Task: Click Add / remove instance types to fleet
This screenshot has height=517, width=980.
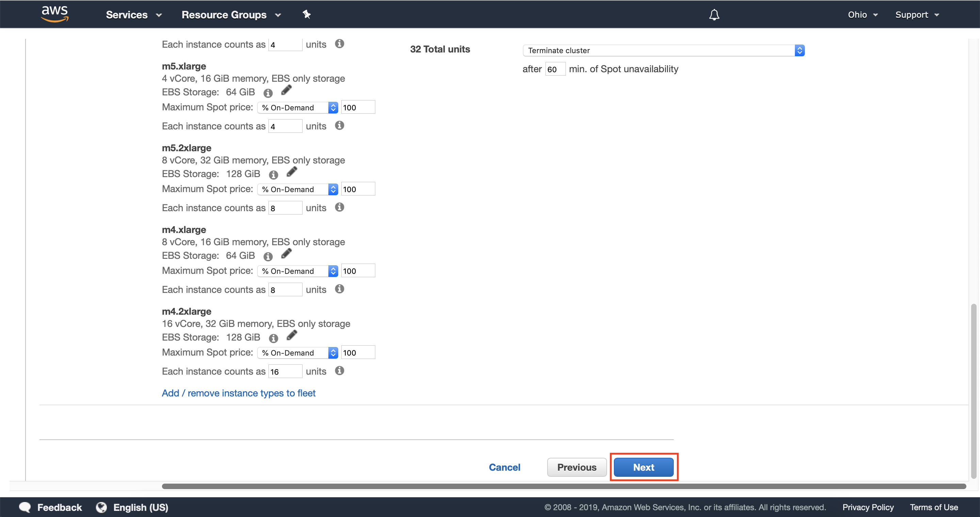Action: point(239,393)
